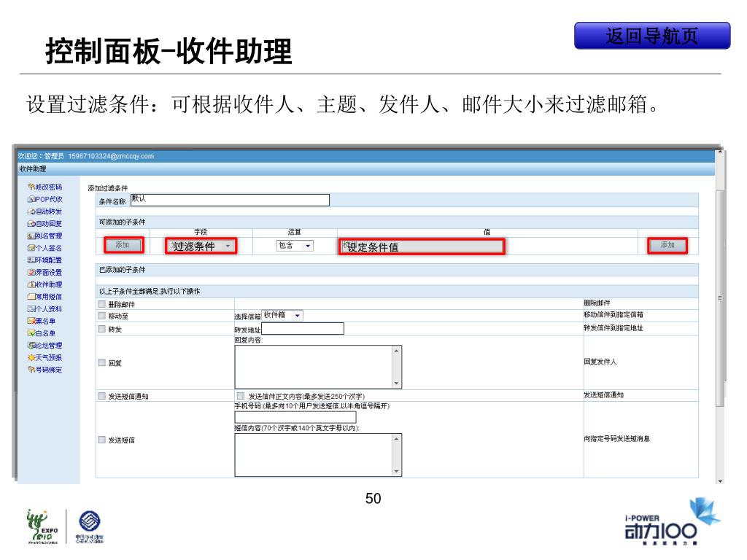747x560 pixels.
Task: Click the 回复内容 textarea scroll-down arrow
Action: tap(396, 384)
